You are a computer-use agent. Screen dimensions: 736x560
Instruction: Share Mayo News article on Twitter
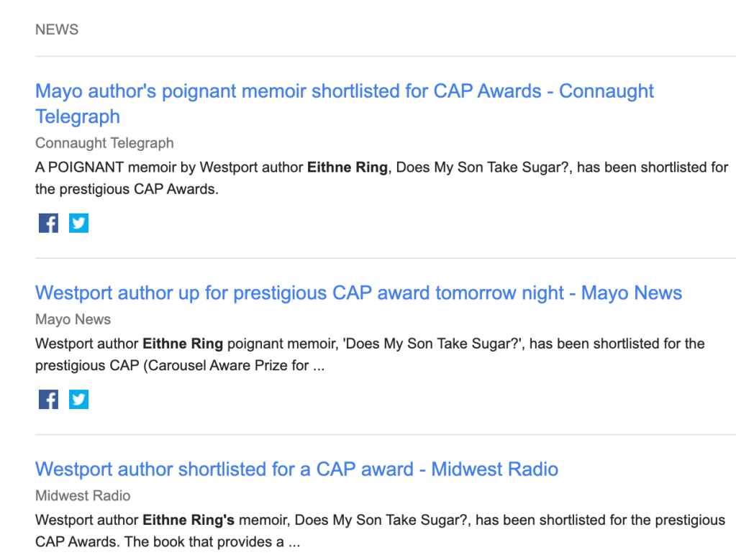[x=78, y=399]
